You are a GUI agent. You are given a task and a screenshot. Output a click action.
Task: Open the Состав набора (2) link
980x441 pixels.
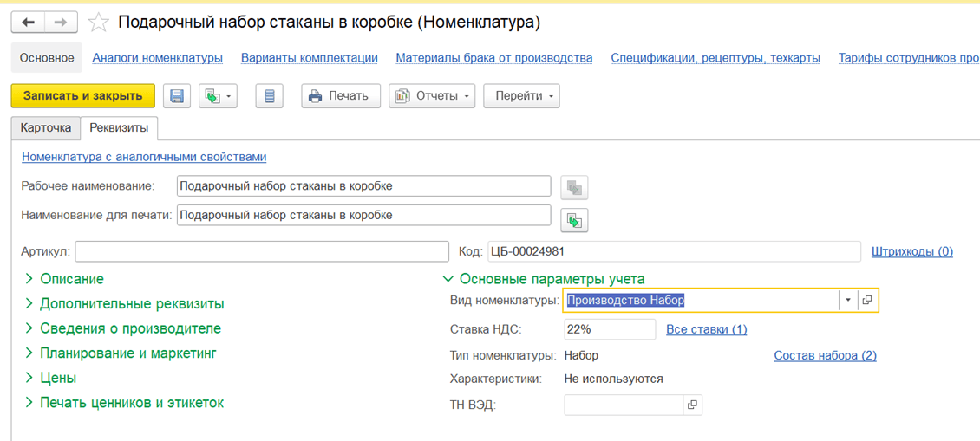(825, 355)
